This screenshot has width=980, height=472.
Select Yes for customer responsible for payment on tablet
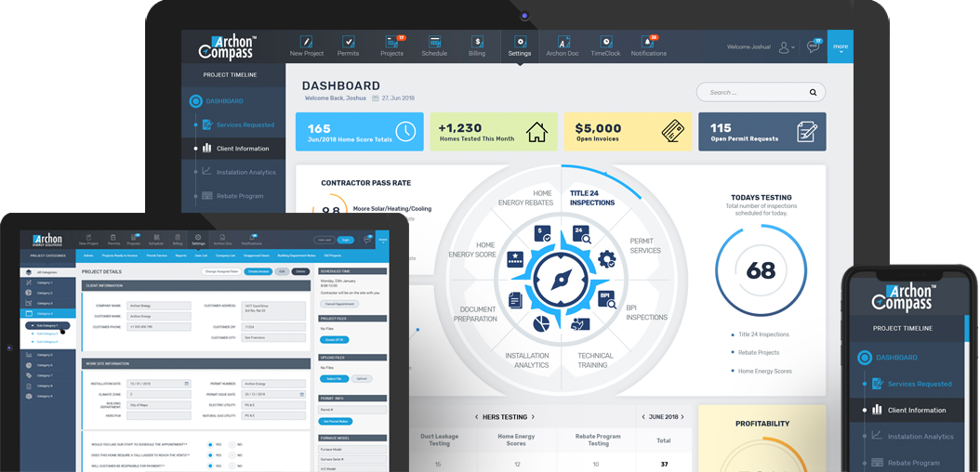[x=210, y=465]
